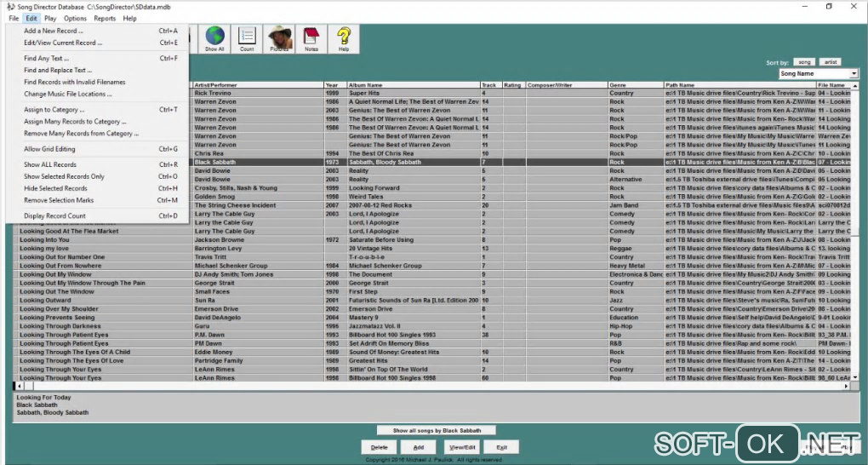Choose Remove Selection Marks
Viewport: 868px width, 465px height.
97,200
